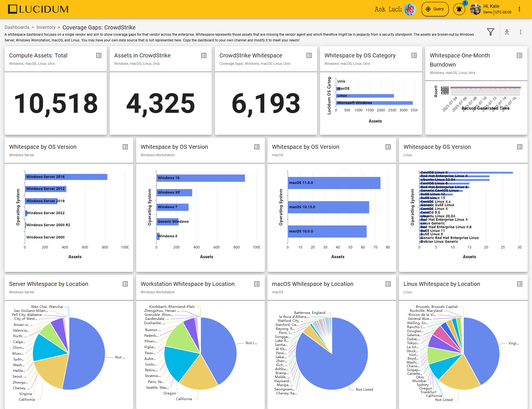Select Windows 10 bar

tap(201, 178)
